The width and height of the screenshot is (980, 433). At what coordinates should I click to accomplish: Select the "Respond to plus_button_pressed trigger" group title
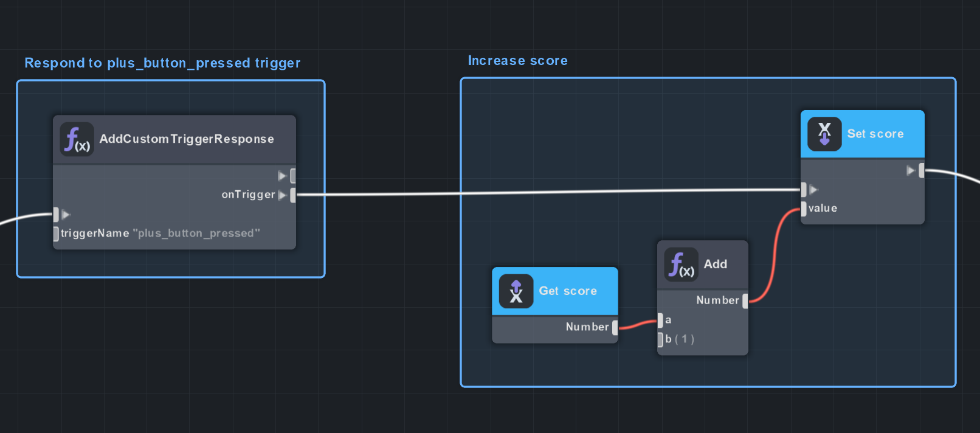point(162,63)
